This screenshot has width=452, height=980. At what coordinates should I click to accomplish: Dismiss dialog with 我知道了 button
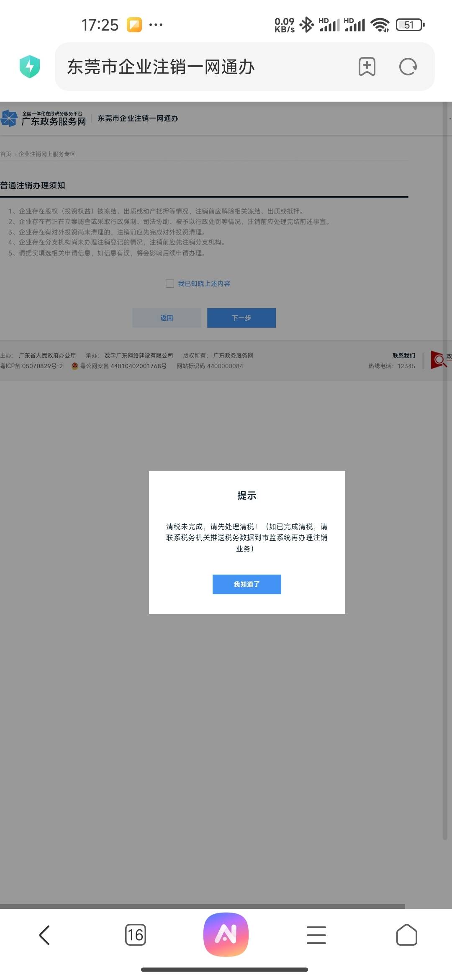[x=247, y=584]
